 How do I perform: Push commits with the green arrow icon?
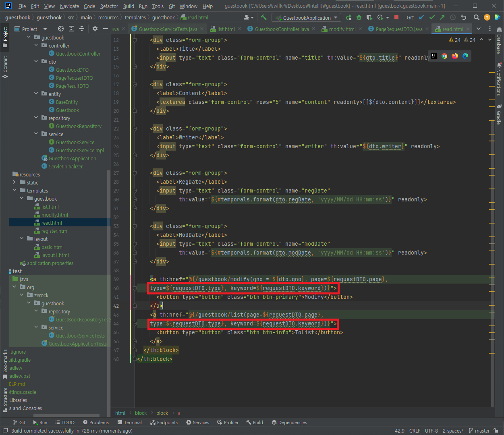[442, 17]
